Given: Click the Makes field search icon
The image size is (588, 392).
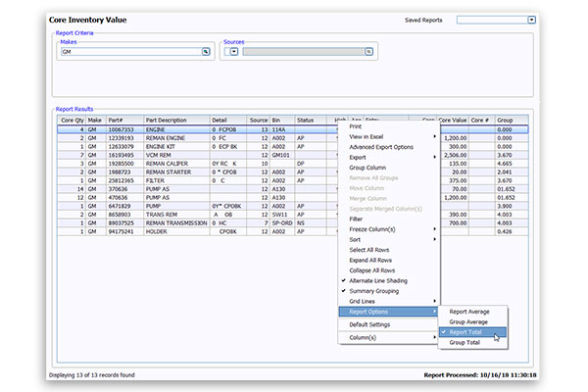Looking at the screenshot, I should point(206,52).
